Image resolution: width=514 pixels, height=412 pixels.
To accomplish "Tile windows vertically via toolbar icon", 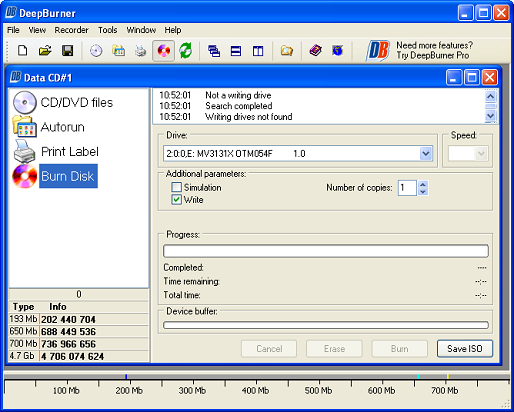I will (258, 51).
